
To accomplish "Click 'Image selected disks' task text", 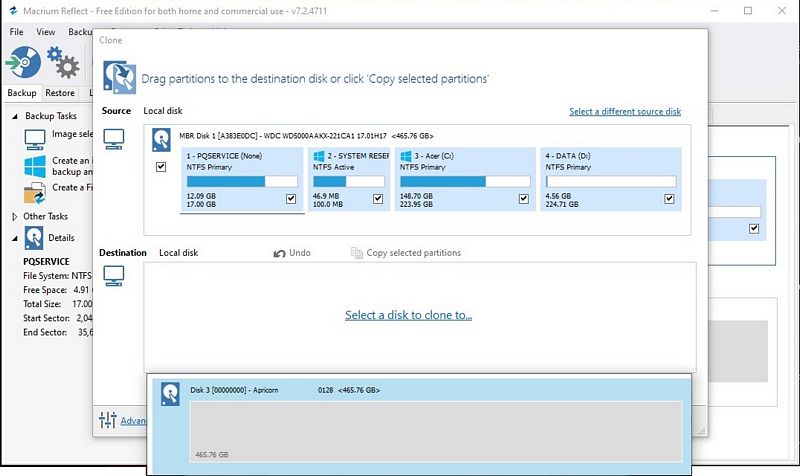I will [72, 134].
